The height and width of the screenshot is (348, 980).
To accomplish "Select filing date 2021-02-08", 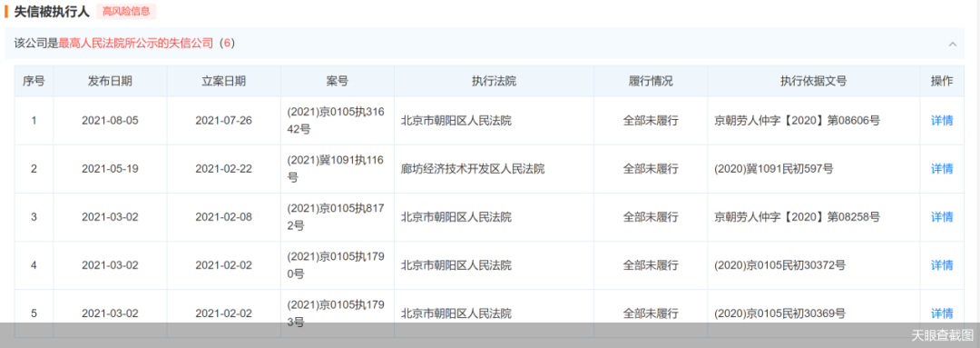I will [x=224, y=217].
